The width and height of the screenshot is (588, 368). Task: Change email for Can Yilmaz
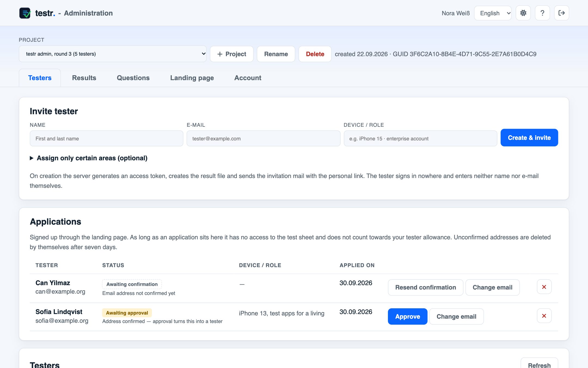click(492, 287)
